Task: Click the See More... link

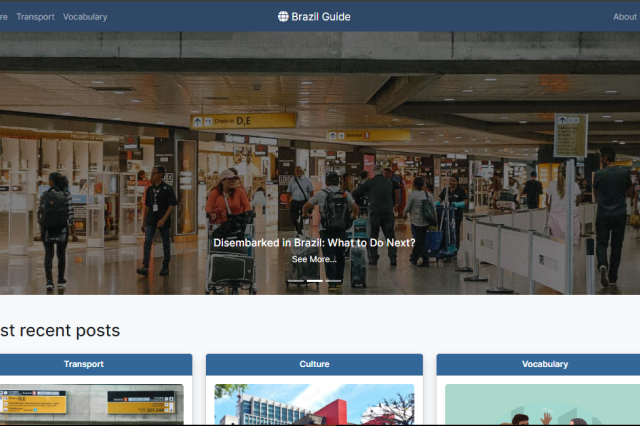Action: coord(314,259)
